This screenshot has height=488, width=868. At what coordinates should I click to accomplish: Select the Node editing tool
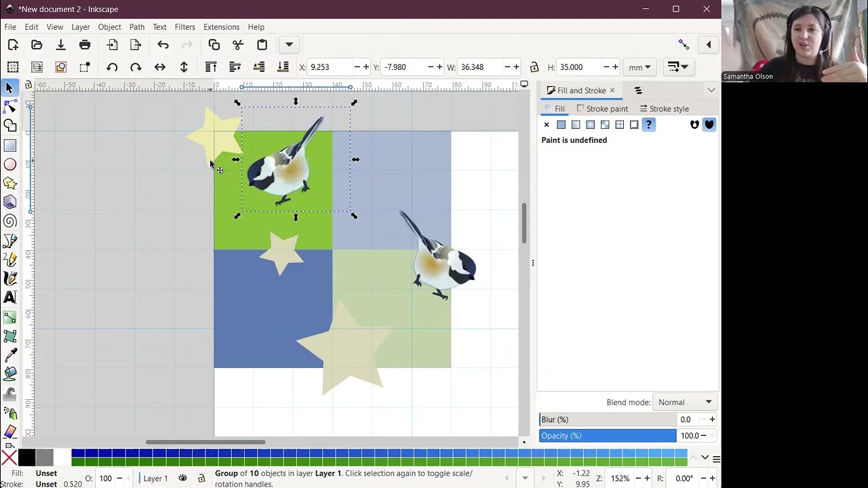(9, 107)
